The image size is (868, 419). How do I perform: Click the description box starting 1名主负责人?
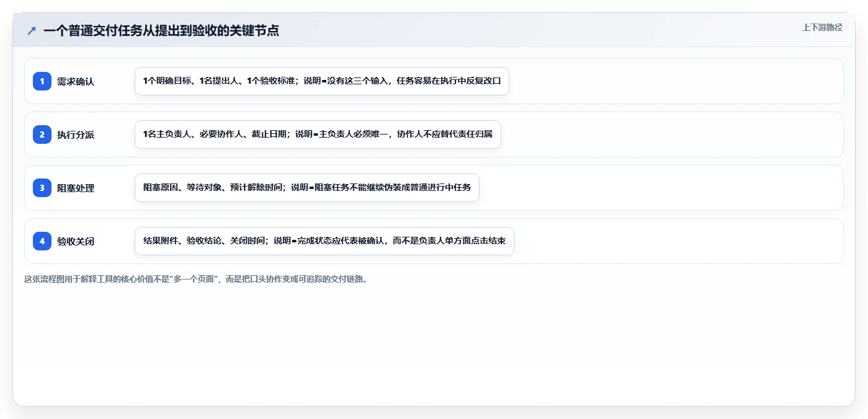(318, 135)
